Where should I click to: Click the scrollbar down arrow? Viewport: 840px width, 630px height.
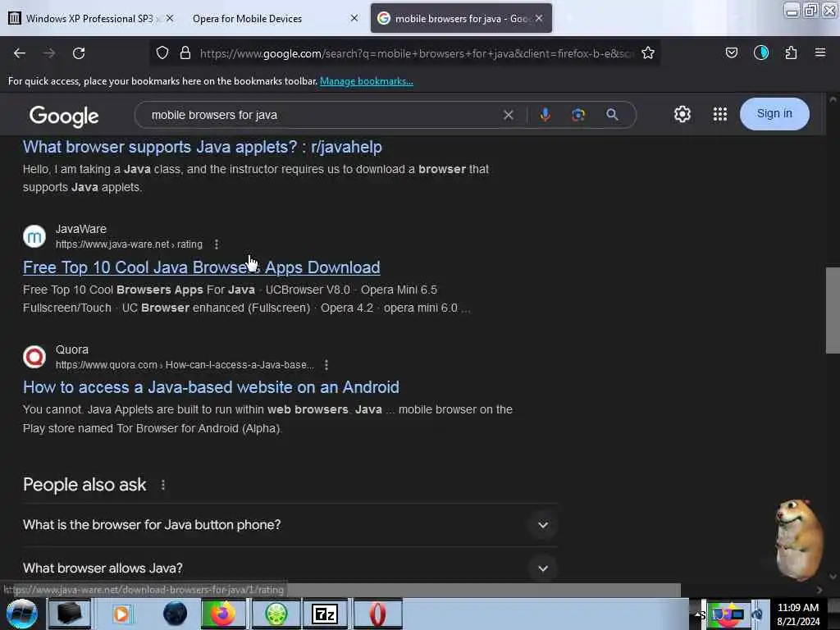pos(833,577)
